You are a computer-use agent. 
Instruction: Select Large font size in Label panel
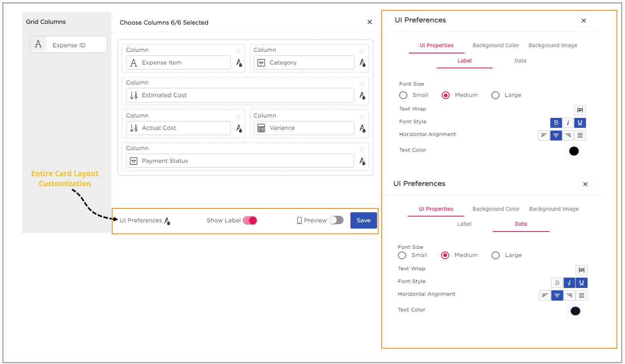point(496,95)
